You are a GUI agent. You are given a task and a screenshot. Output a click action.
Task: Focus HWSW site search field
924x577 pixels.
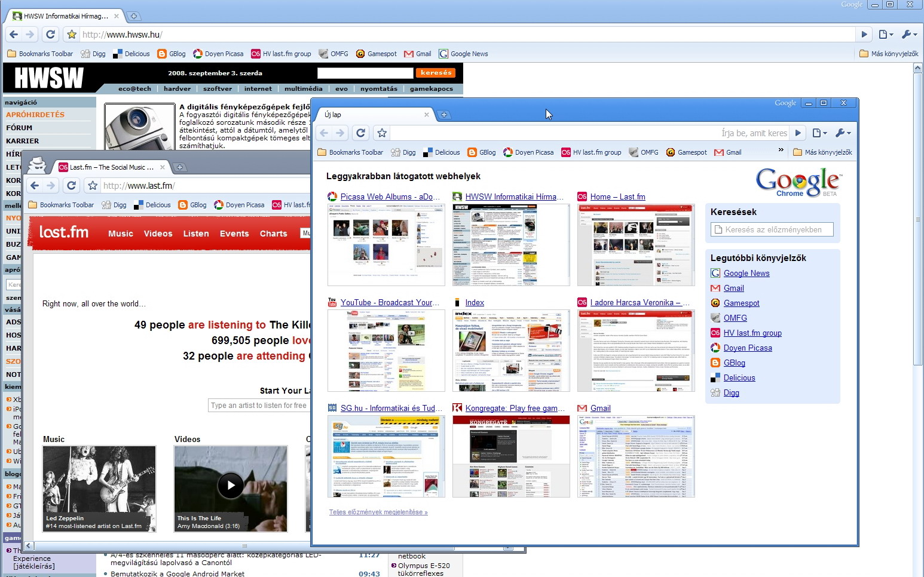tap(365, 73)
